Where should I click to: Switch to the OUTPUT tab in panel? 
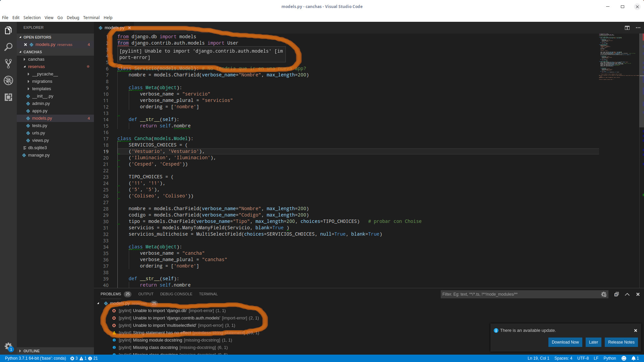(146, 294)
